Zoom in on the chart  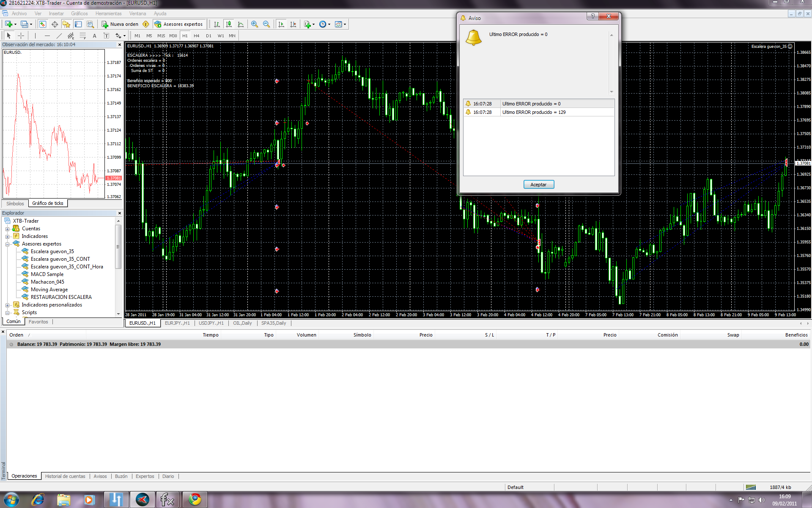point(254,24)
